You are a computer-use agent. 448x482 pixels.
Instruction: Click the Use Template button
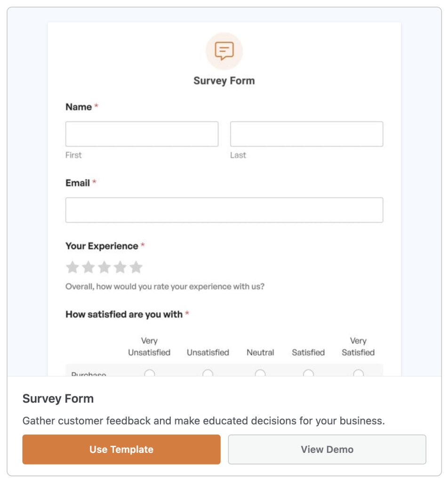[121, 450]
